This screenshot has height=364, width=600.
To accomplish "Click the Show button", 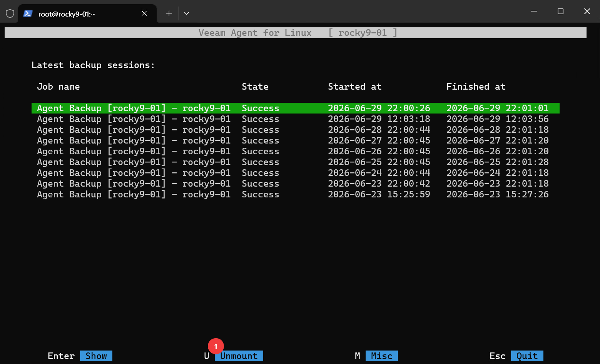I will click(x=96, y=356).
